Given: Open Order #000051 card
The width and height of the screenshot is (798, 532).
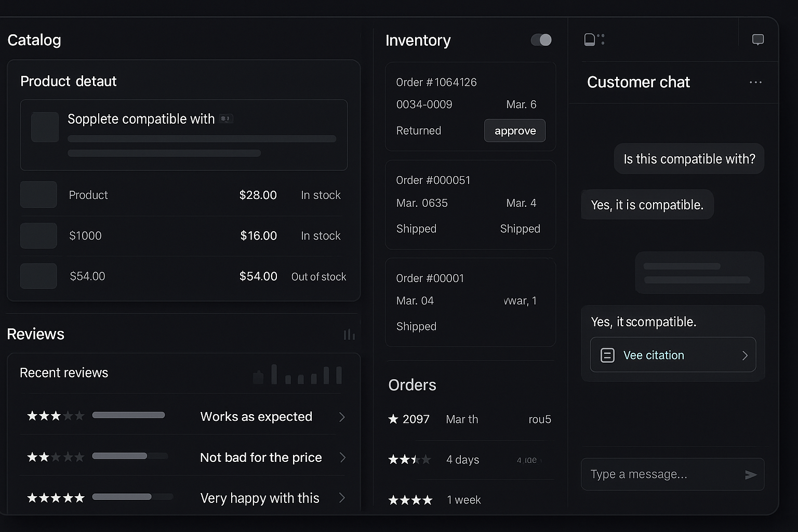Looking at the screenshot, I should pos(470,204).
